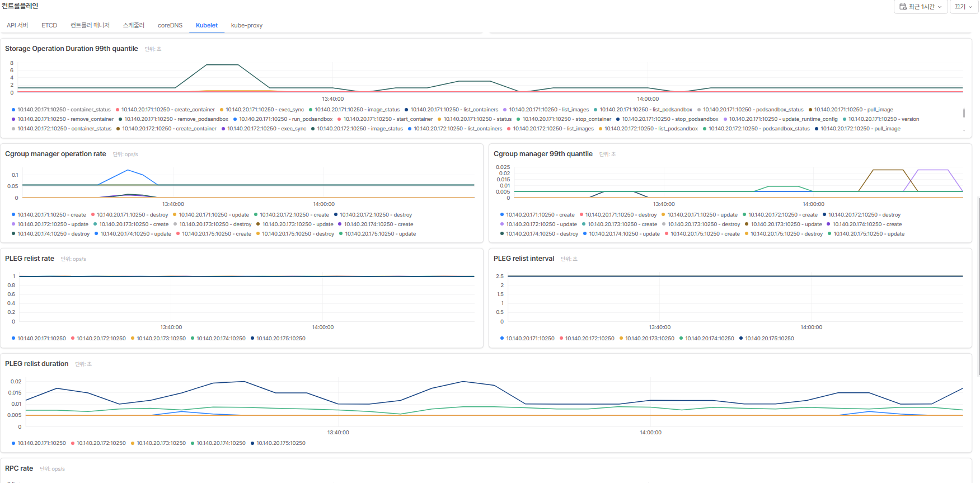980x483 pixels.
Task: Click the page's vertical scrollbar thumb
Action: (978, 285)
